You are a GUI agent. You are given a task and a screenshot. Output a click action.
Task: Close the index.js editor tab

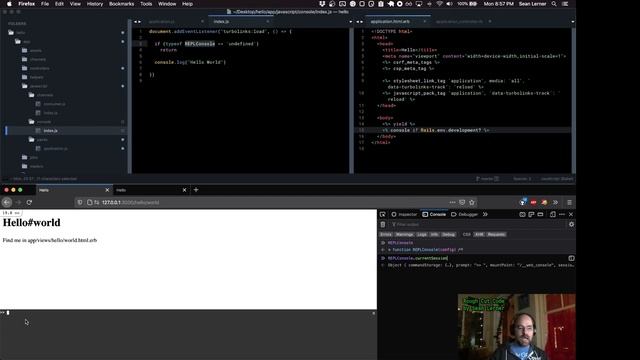tap(268, 21)
